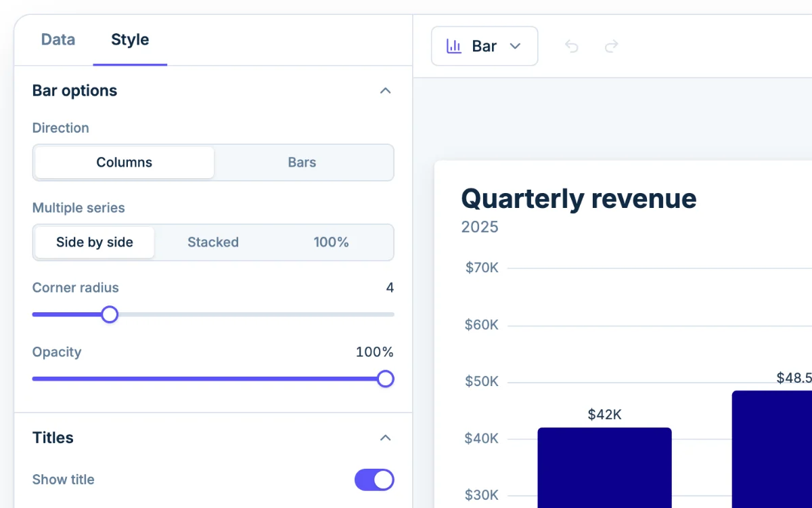Toggle the Show title switch
The image size is (812, 508).
[374, 480]
